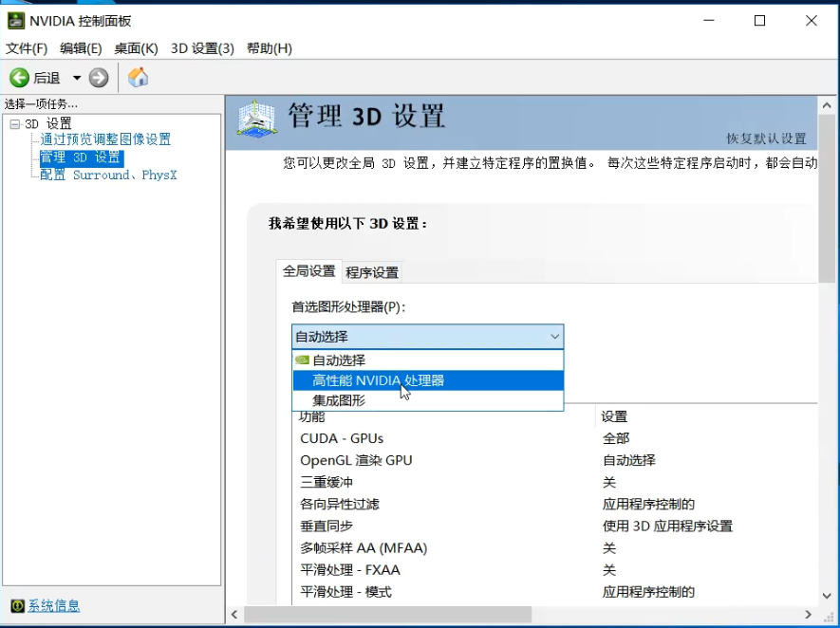Open the 桌面(K) menu

[x=136, y=48]
